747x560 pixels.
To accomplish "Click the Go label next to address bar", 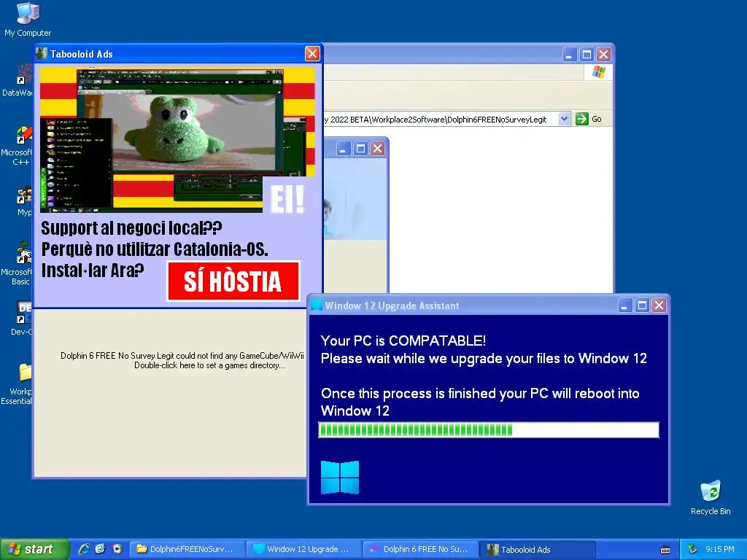I will tap(597, 119).
